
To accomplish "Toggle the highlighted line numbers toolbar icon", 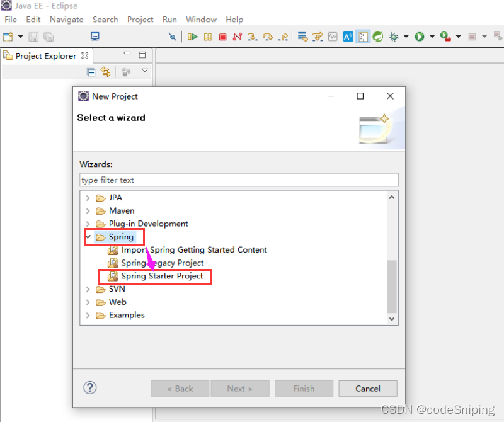I will click(x=363, y=37).
